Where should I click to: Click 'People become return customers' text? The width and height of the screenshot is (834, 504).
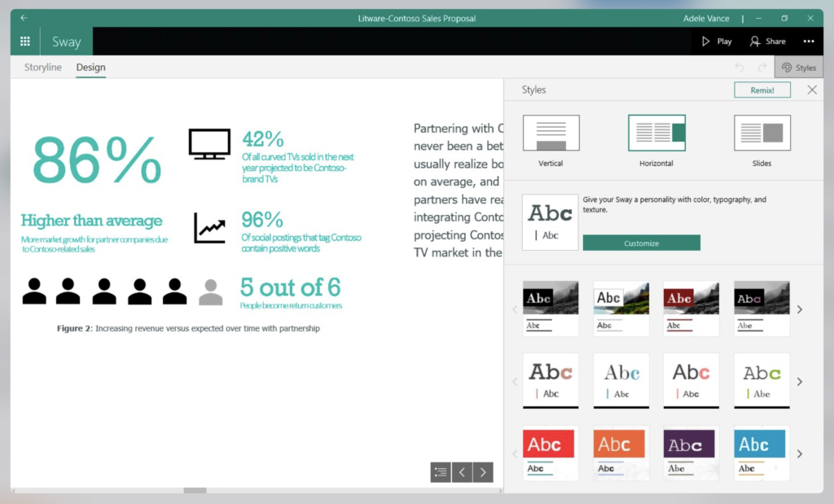pos(291,305)
